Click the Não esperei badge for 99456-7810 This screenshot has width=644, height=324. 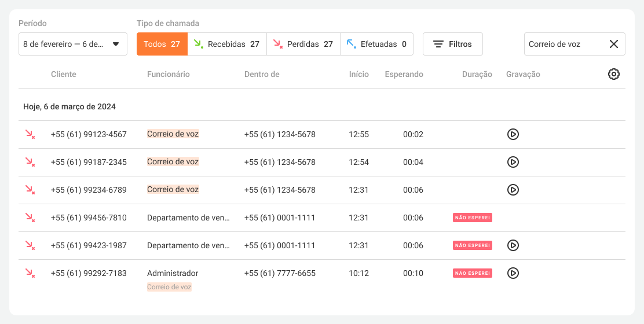point(472,218)
